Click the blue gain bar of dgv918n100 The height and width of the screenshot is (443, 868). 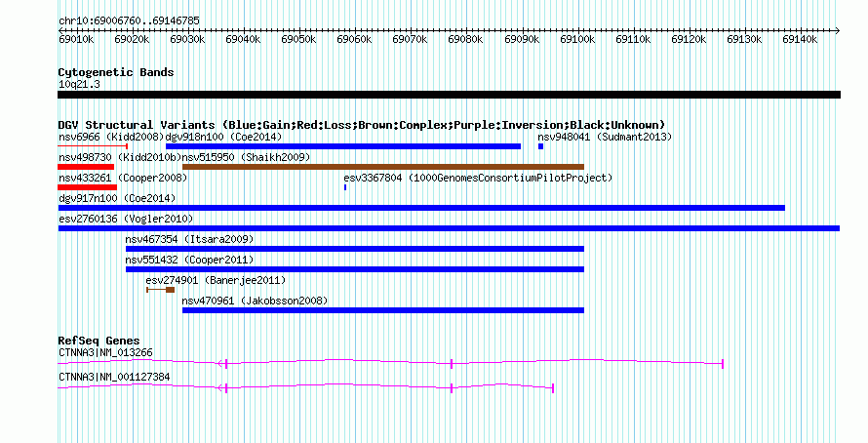click(x=343, y=146)
